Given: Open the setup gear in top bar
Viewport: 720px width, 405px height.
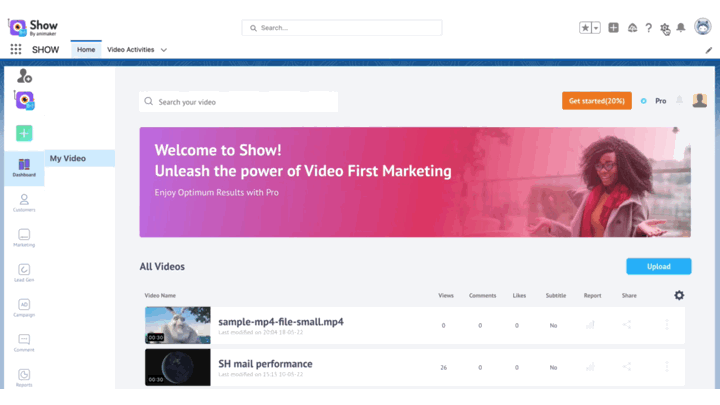Looking at the screenshot, I should [664, 28].
